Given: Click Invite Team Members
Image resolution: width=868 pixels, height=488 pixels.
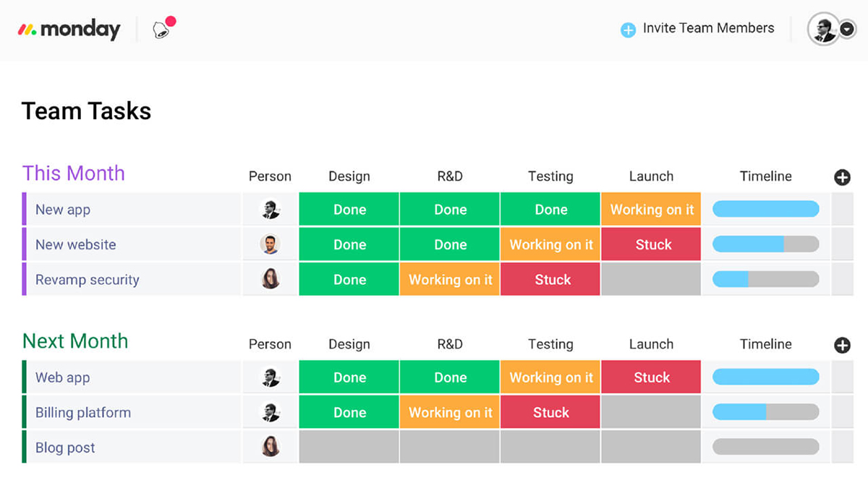Looking at the screenshot, I should pyautogui.click(x=708, y=28).
